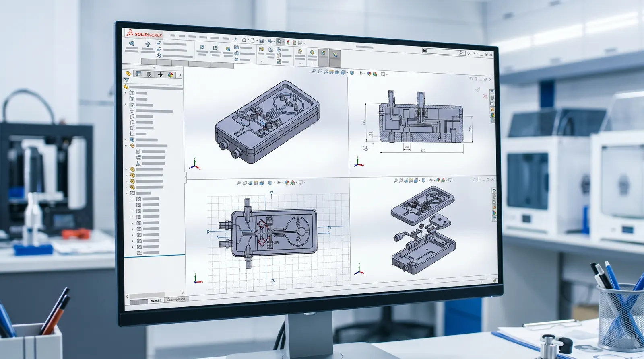Click the Rebuild traffic light icon
644x359 pixels.
[288, 42]
